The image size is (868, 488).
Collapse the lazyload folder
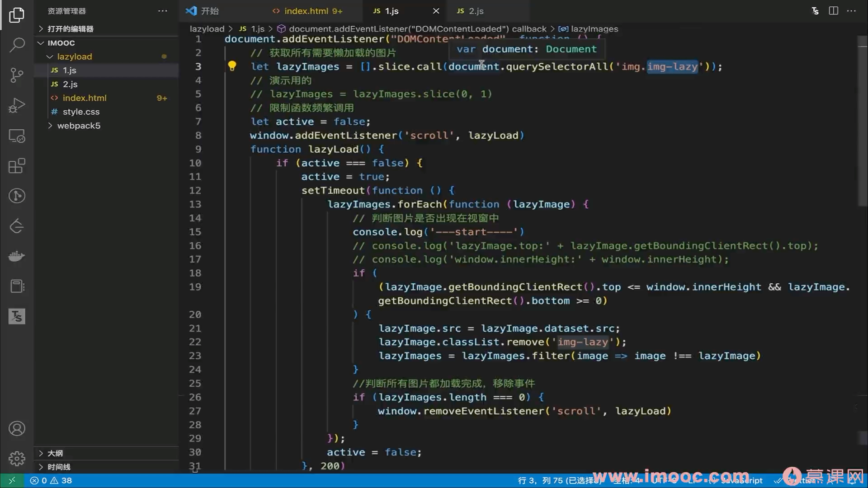click(75, 56)
